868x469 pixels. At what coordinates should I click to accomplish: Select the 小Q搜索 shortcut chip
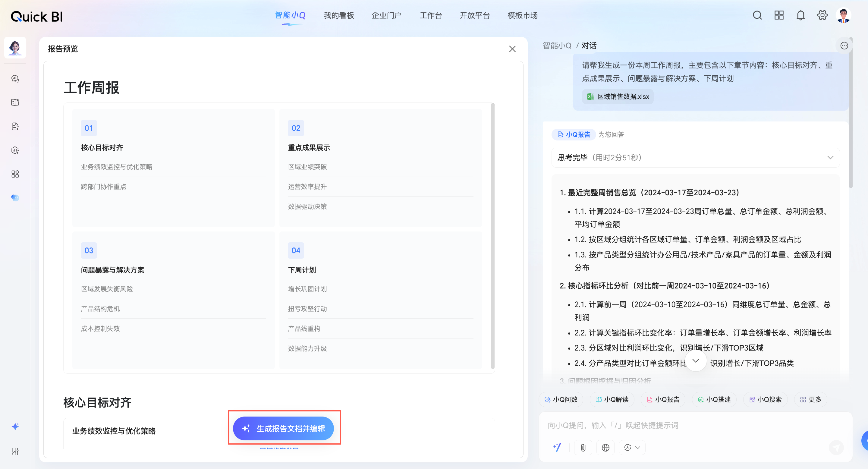pos(765,400)
